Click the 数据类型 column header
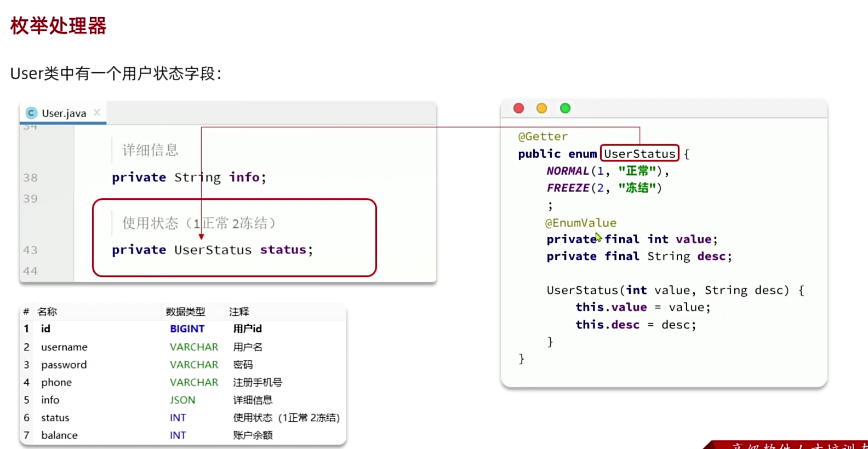The image size is (868, 449). [185, 312]
